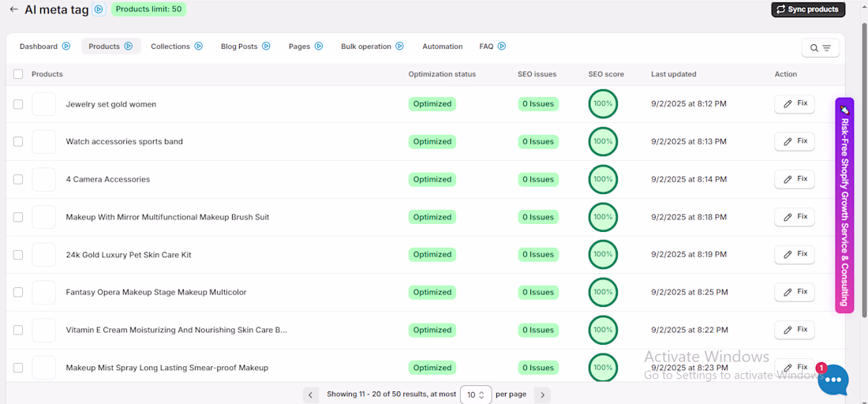868x404 pixels.
Task: Click the play icon beside FAQ tab
Action: 502,47
